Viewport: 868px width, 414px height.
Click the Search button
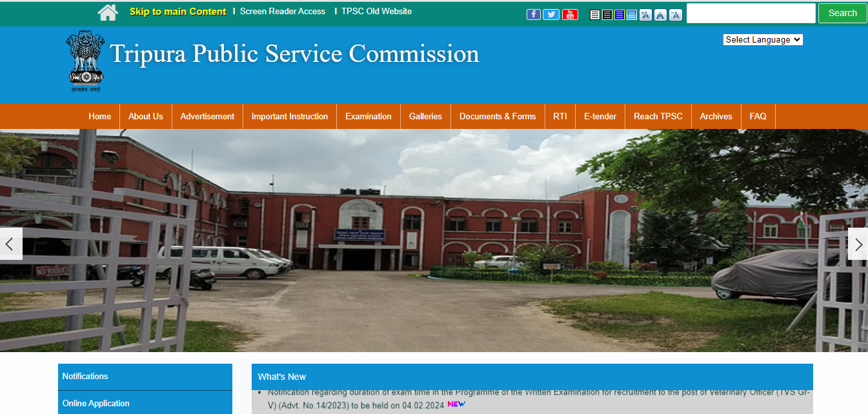click(x=842, y=13)
